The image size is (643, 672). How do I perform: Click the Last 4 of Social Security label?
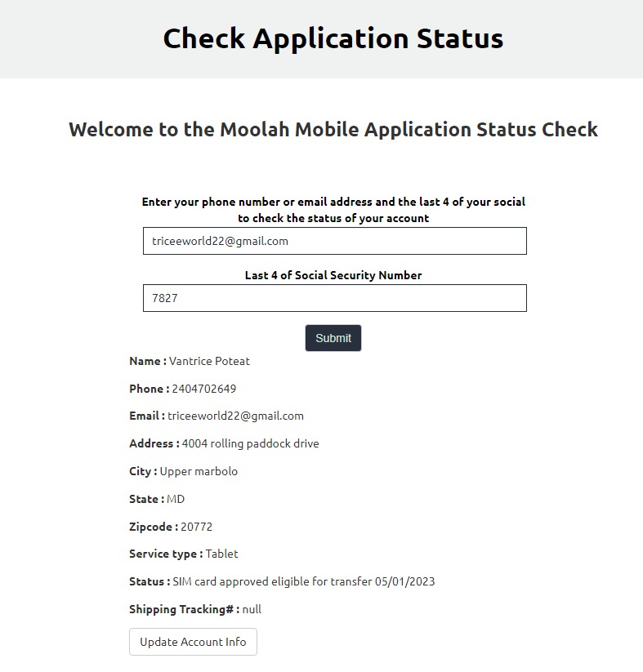pyautogui.click(x=333, y=275)
